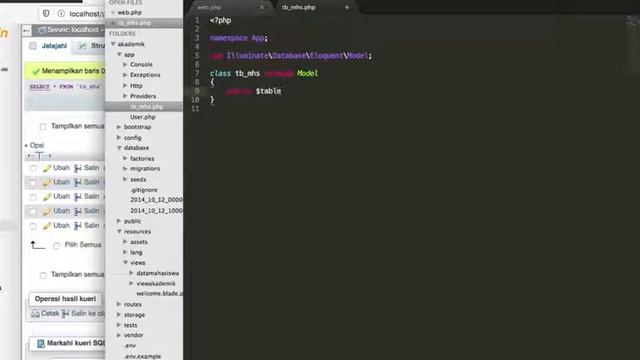Click the Salin copy icon in fourth result row
Viewport: 640px width, 360px height.
point(78,211)
